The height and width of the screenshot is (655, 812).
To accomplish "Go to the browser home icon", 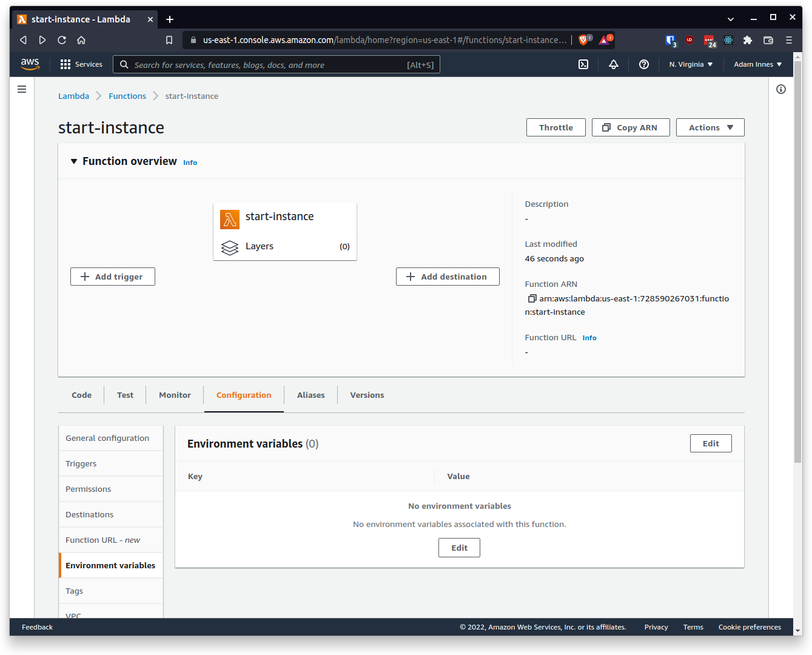I will (81, 40).
